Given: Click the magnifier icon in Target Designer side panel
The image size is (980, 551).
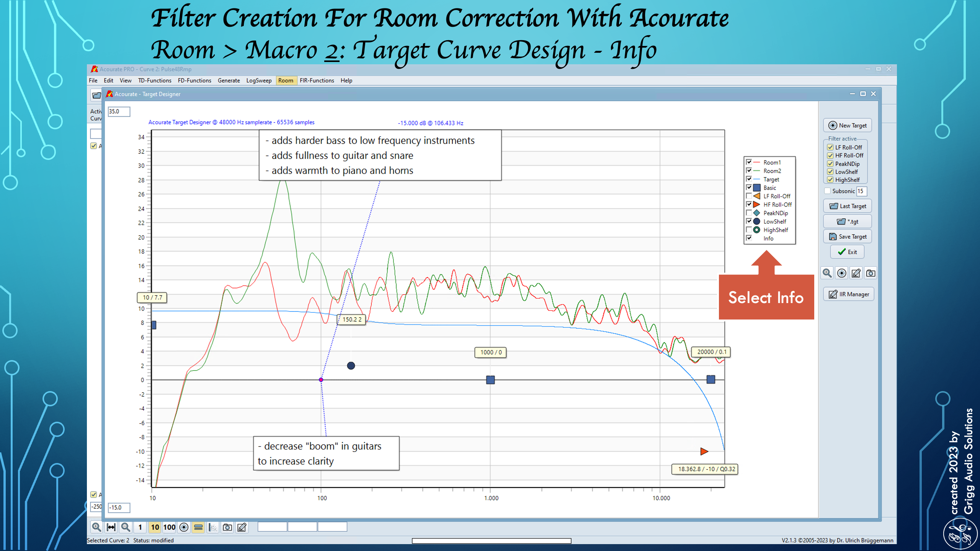Looking at the screenshot, I should coord(827,273).
